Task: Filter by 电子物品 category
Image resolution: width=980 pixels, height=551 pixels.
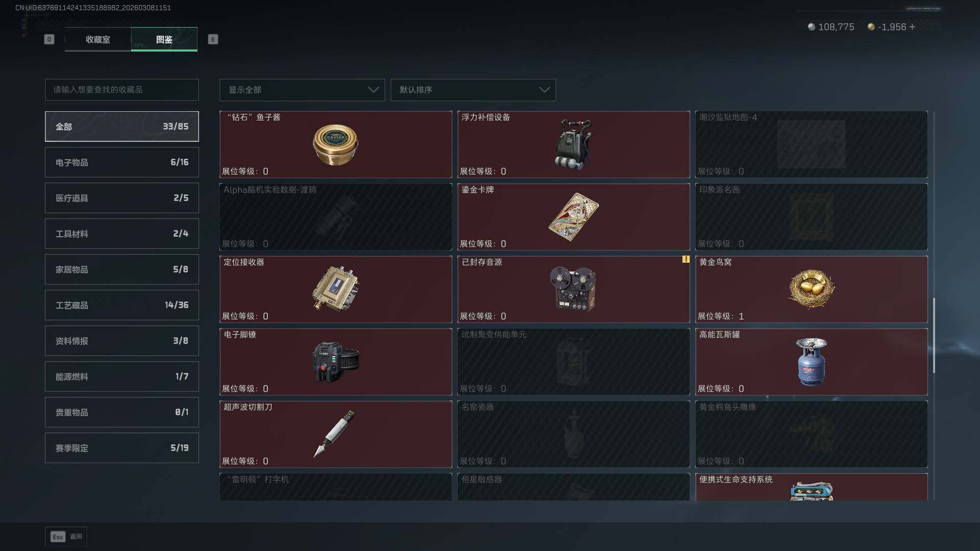Action: pyautogui.click(x=122, y=162)
